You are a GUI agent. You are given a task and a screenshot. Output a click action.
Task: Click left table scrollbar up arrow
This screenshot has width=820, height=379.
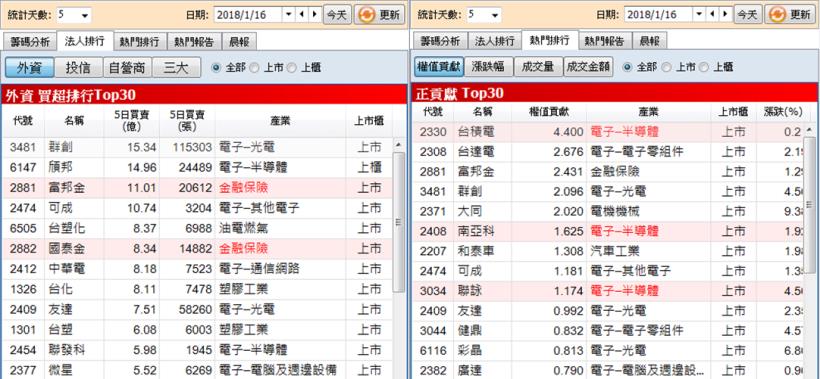pyautogui.click(x=399, y=144)
